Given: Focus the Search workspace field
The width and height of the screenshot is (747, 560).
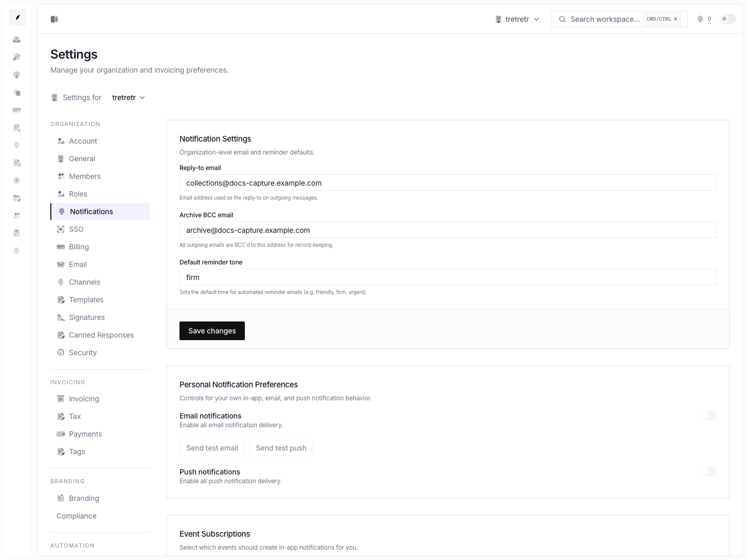Looking at the screenshot, I should [x=619, y=19].
